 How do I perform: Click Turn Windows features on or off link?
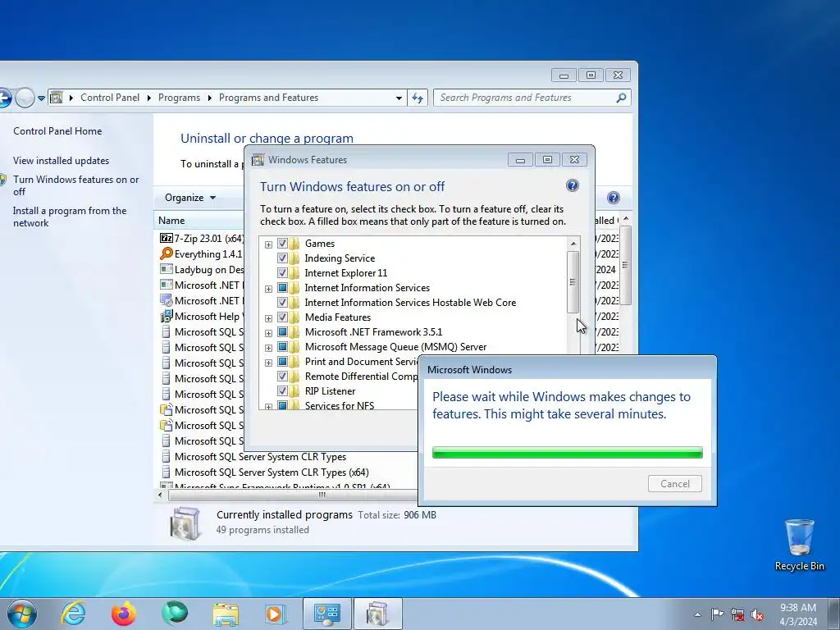point(75,185)
